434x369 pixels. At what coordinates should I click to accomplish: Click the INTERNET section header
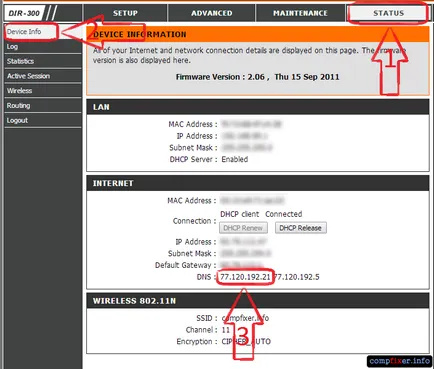[x=258, y=183]
